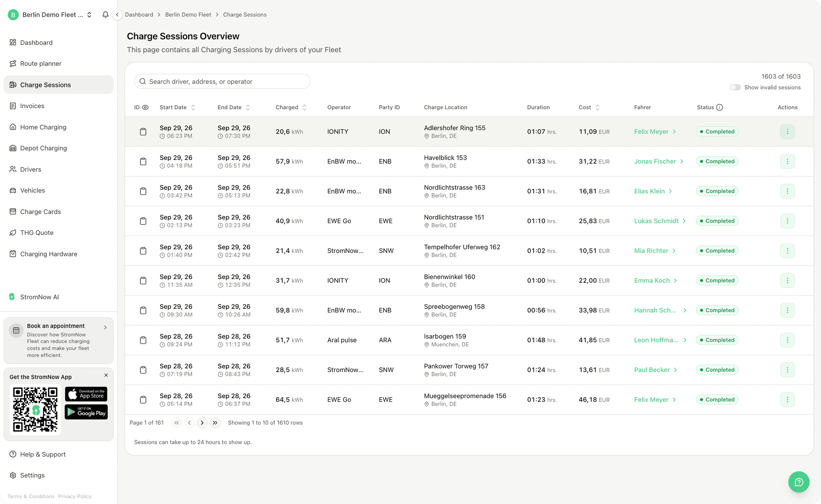Go to the next page of sessions

(x=202, y=423)
